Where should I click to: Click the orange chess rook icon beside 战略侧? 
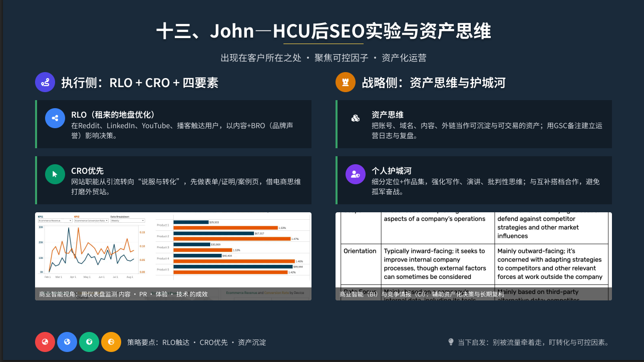pyautogui.click(x=346, y=82)
